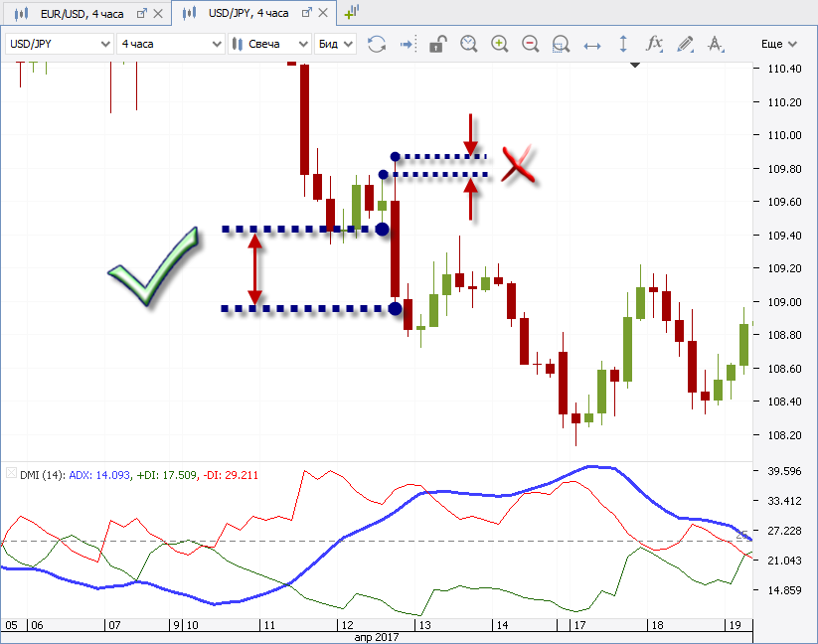This screenshot has width=818, height=644.
Task: Select the vertical scale arrows tool
Action: tap(623, 44)
